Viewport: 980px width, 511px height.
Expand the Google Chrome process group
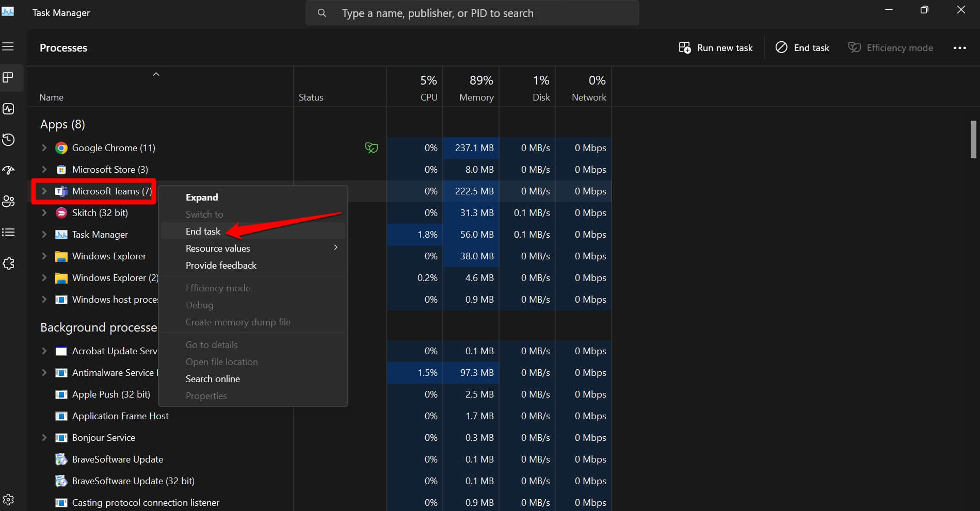pyautogui.click(x=44, y=148)
